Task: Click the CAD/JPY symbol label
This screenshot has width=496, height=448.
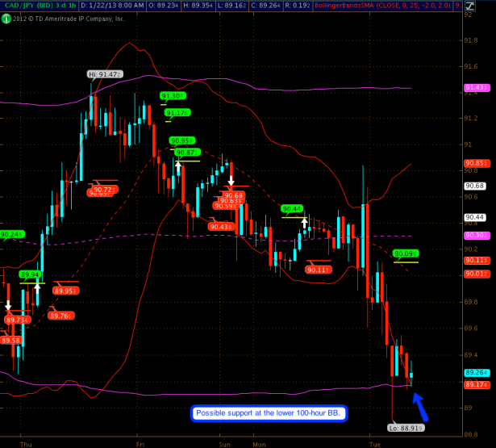Action: (19, 6)
